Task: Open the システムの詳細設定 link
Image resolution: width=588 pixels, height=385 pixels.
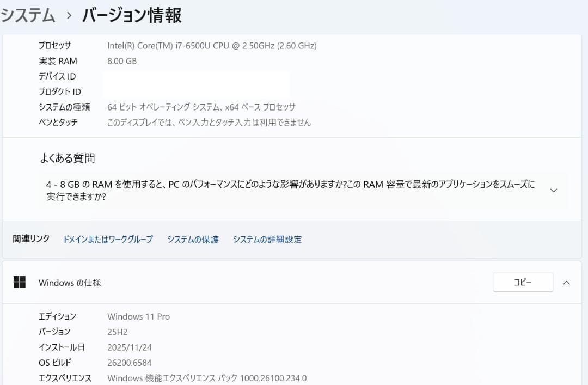Action: [267, 239]
